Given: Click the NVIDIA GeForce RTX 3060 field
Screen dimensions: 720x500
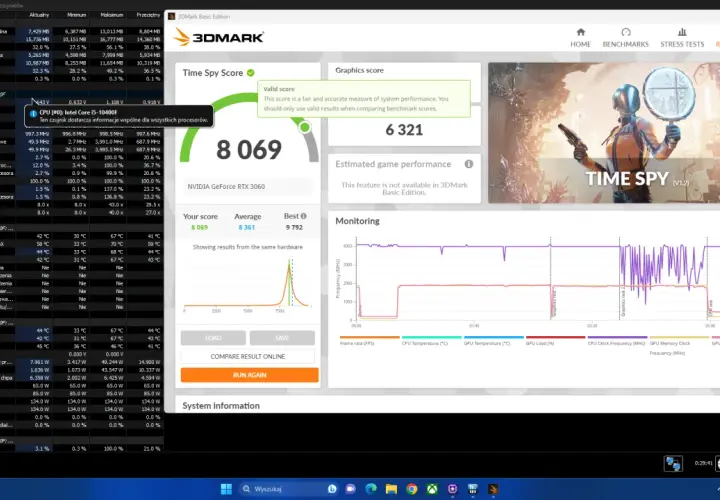Looking at the screenshot, I should point(248,186).
